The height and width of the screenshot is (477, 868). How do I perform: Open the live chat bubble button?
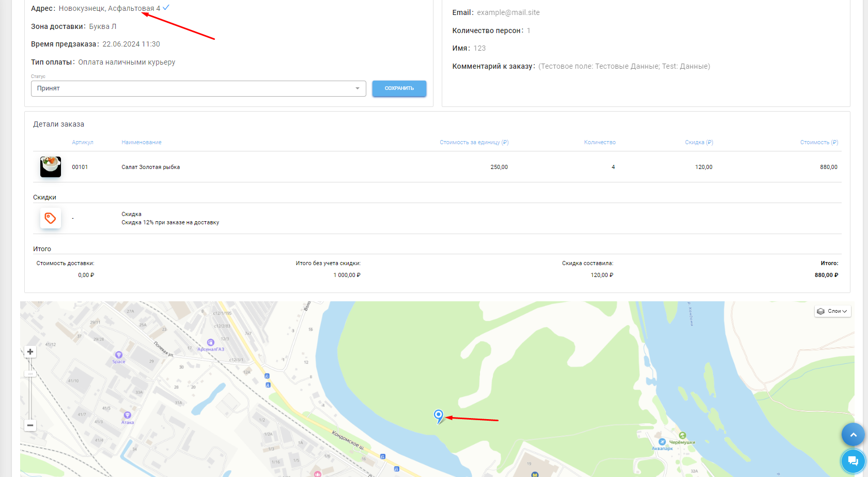pos(853,460)
